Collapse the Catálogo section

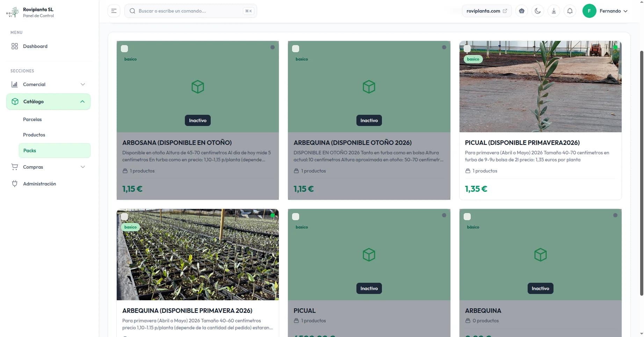click(x=82, y=101)
